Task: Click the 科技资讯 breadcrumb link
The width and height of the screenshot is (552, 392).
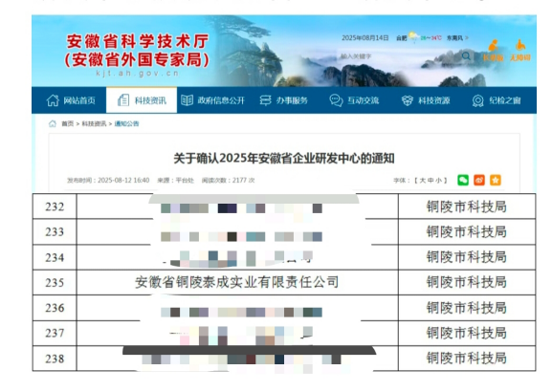Action: point(94,124)
